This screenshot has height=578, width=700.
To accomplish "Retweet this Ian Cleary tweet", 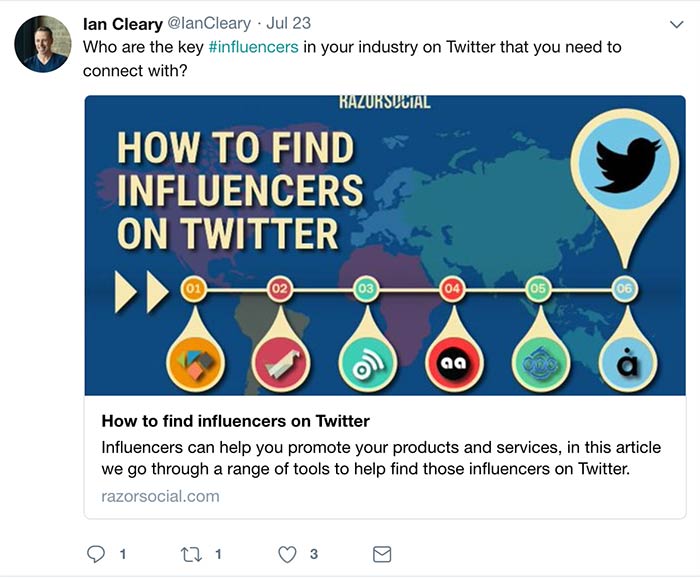I will pyautogui.click(x=191, y=553).
